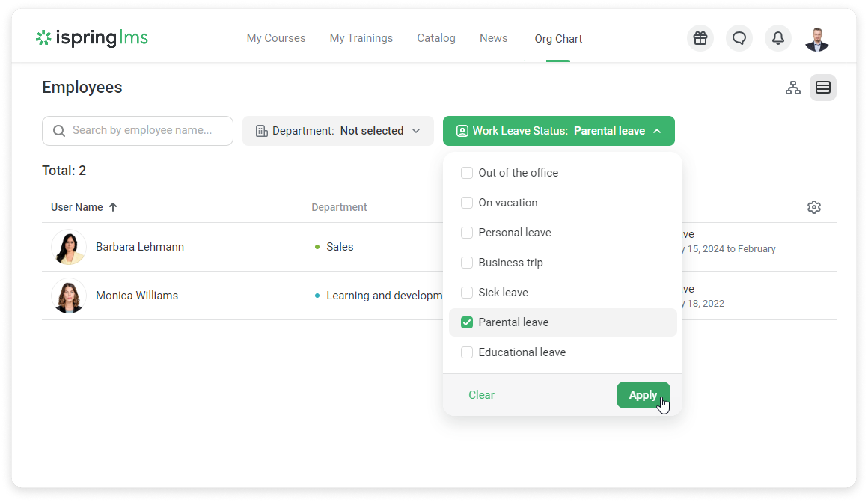Go to My Courses tab
The image size is (868, 502).
tap(276, 38)
